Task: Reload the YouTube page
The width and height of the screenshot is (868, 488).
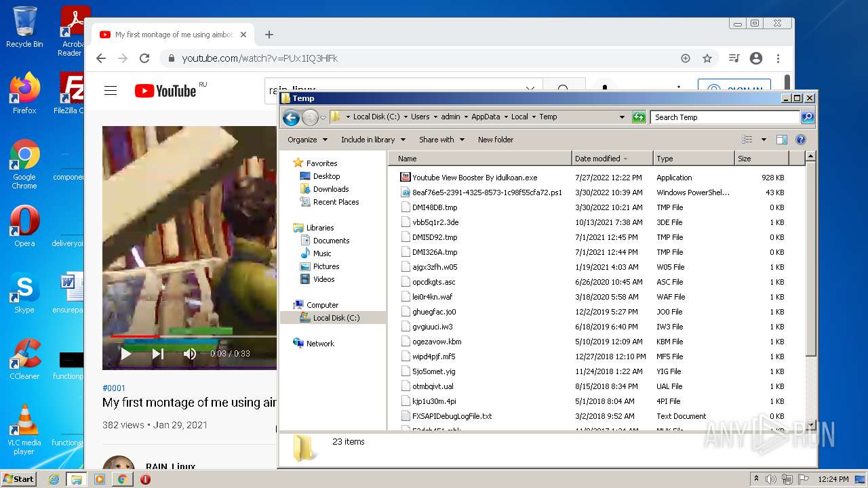Action: click(x=144, y=58)
